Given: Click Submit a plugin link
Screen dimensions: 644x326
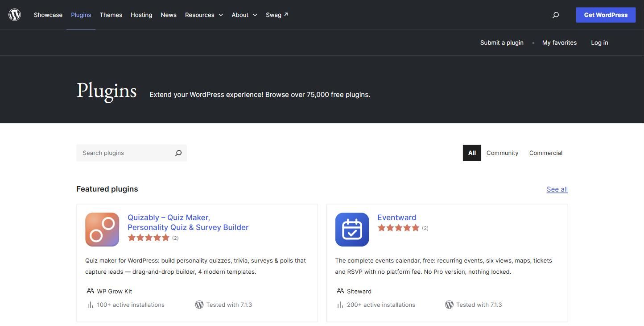Looking at the screenshot, I should [x=502, y=42].
